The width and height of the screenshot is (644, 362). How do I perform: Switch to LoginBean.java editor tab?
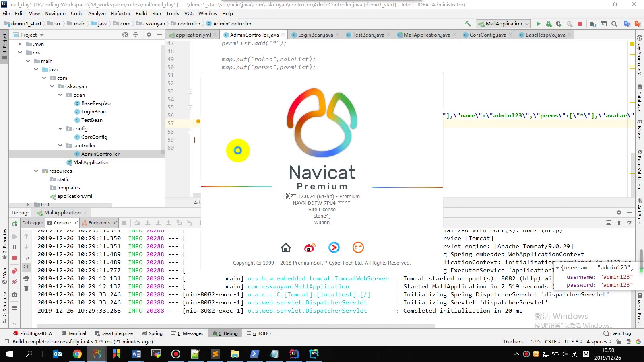click(x=316, y=35)
